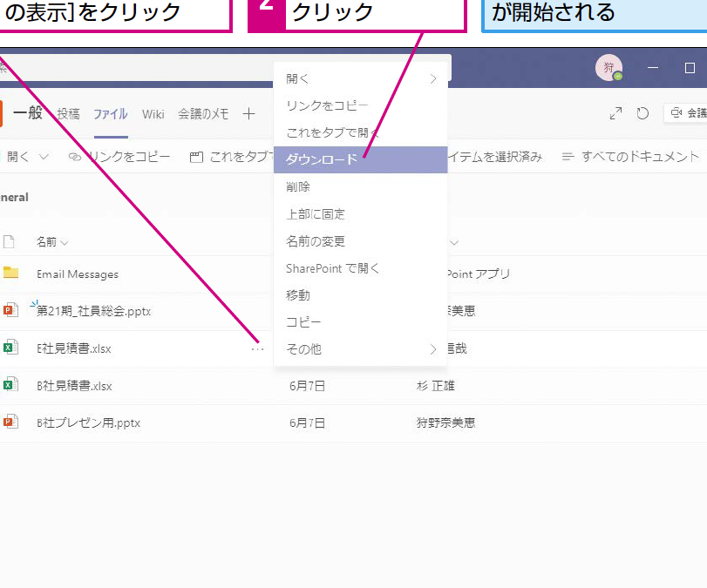
Task: Open the すべてのドキュメント view dropdown
Action: point(631,157)
